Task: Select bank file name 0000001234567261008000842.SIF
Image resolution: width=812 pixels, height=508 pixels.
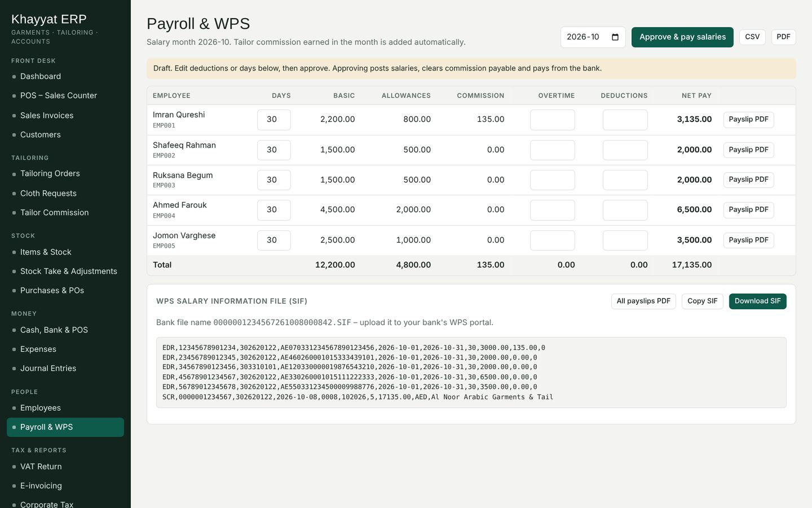Action: click(282, 322)
